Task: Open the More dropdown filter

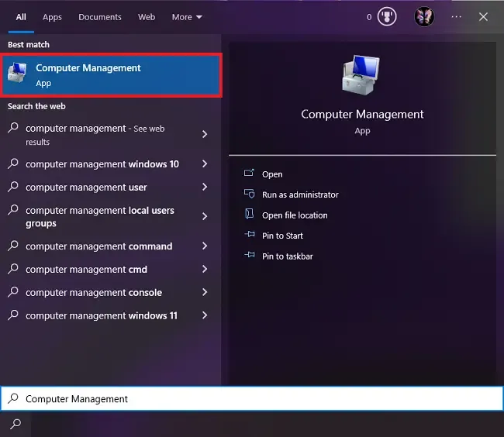Action: pos(187,17)
